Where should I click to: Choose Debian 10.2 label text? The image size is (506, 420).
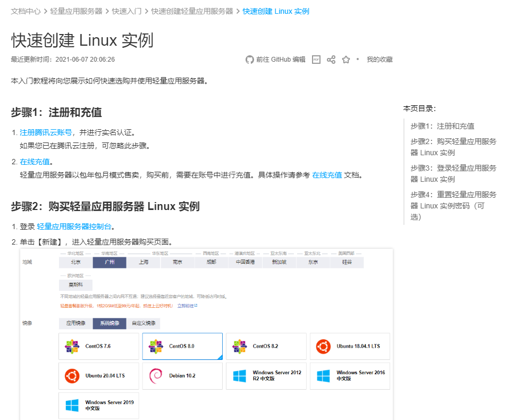182,376
